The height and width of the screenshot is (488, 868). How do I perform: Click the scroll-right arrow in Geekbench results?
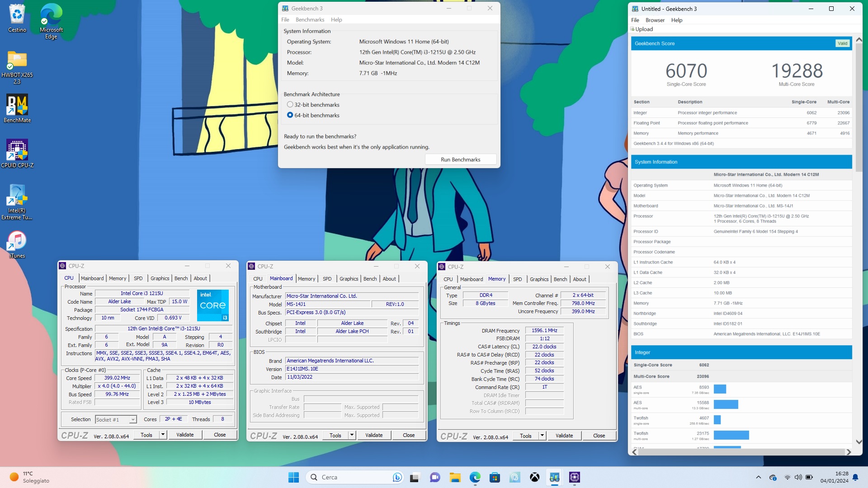pyautogui.click(x=849, y=452)
